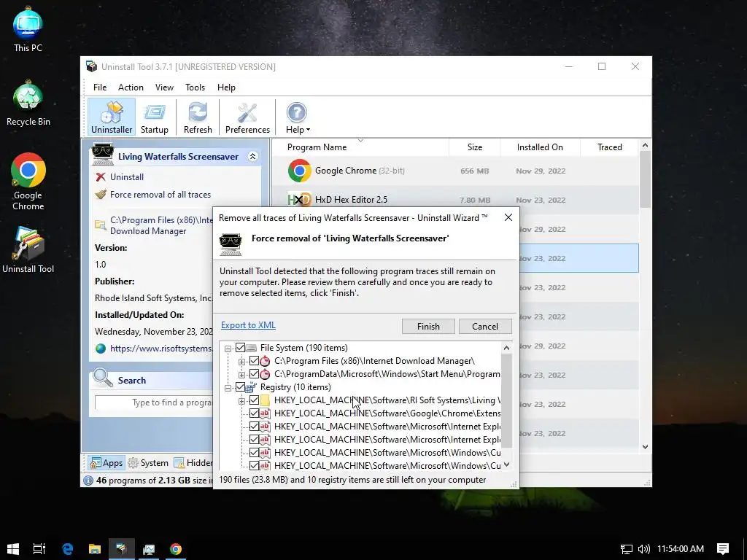Image resolution: width=747 pixels, height=560 pixels.
Task: Expand the Internet Download Manager folder node
Action: (x=241, y=362)
